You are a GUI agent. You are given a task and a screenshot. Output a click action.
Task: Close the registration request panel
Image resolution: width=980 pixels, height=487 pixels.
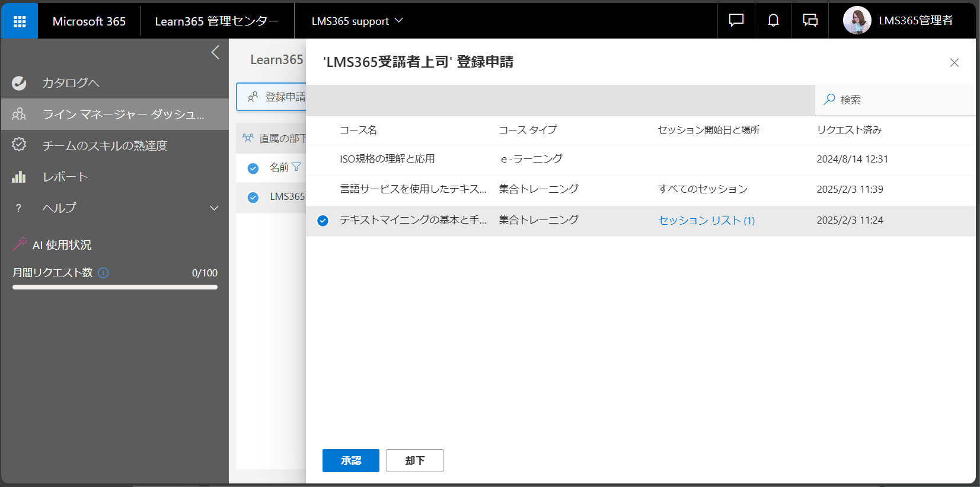point(954,63)
